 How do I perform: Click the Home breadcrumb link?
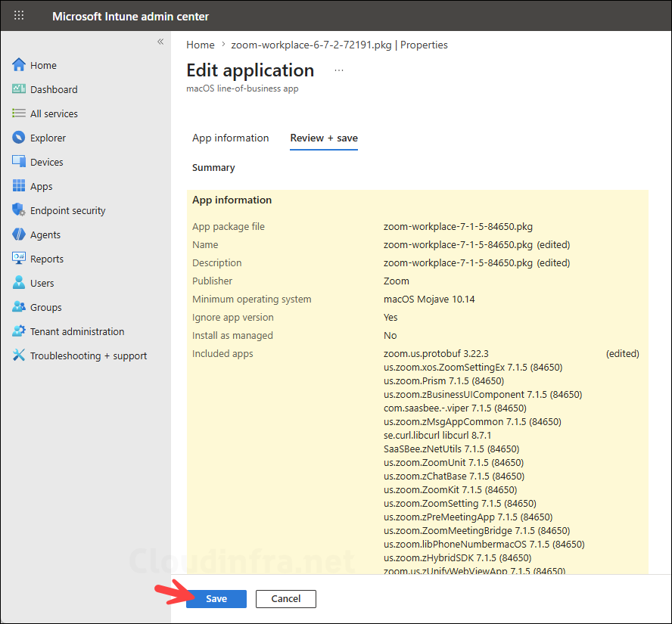pos(200,45)
